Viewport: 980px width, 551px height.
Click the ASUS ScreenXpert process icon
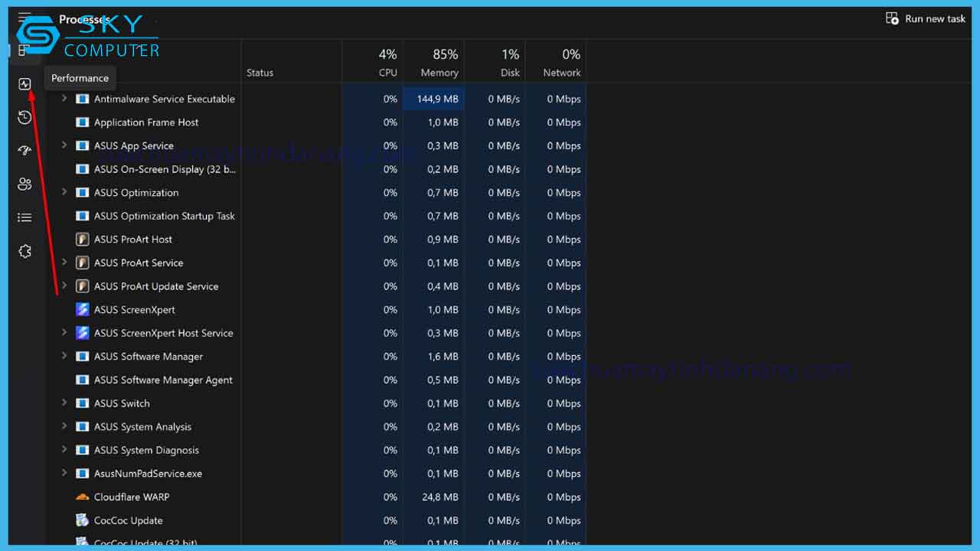pyautogui.click(x=83, y=310)
